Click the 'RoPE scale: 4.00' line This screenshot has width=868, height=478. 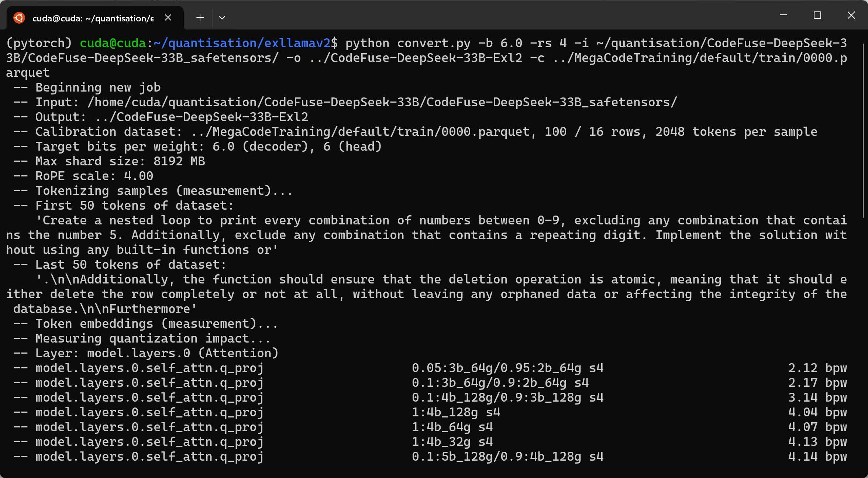click(83, 176)
